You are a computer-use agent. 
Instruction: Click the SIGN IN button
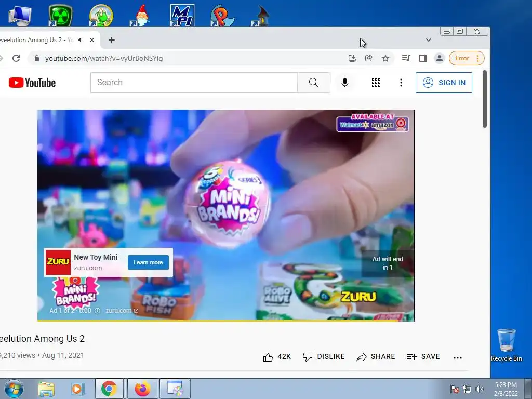444,83
